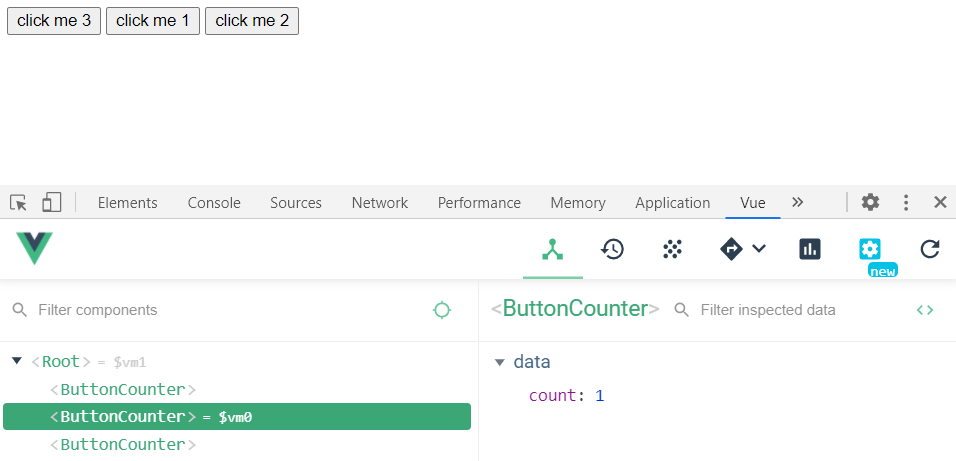Click the inspect DOM code brackets icon

click(x=925, y=310)
